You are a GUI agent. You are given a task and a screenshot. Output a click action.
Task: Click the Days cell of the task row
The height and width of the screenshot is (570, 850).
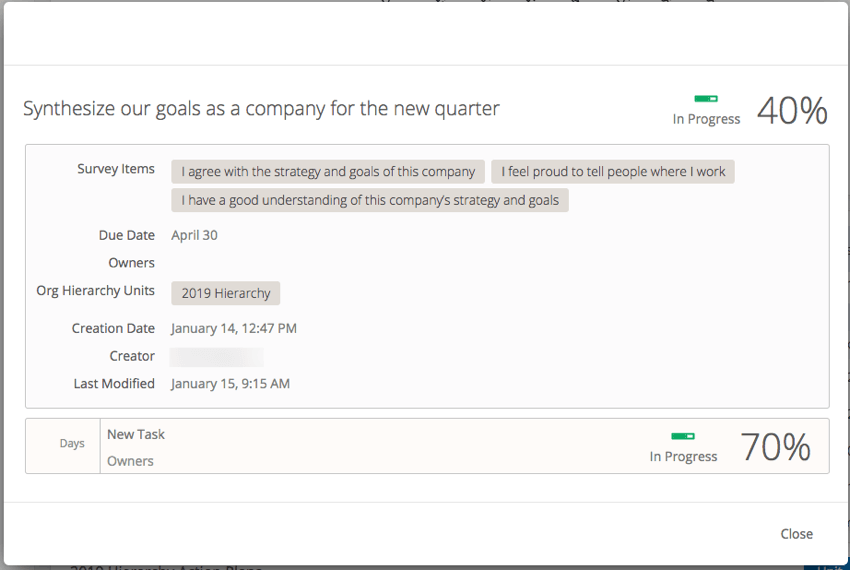tap(72, 443)
